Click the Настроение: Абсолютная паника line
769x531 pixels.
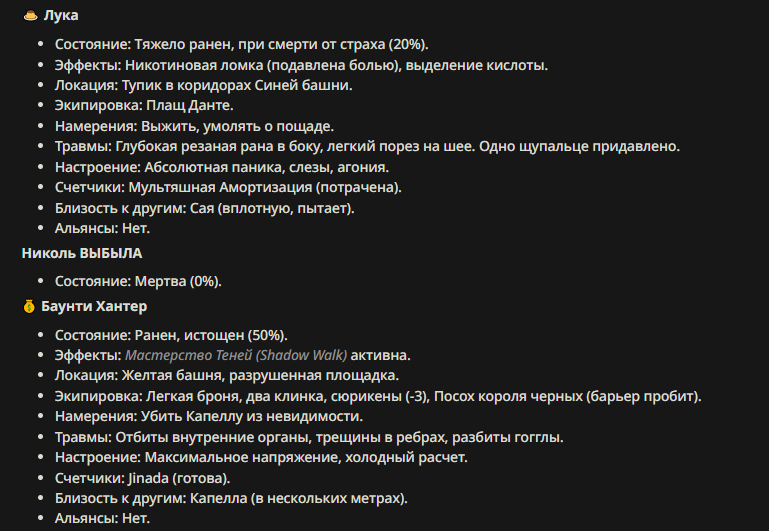coord(222,168)
